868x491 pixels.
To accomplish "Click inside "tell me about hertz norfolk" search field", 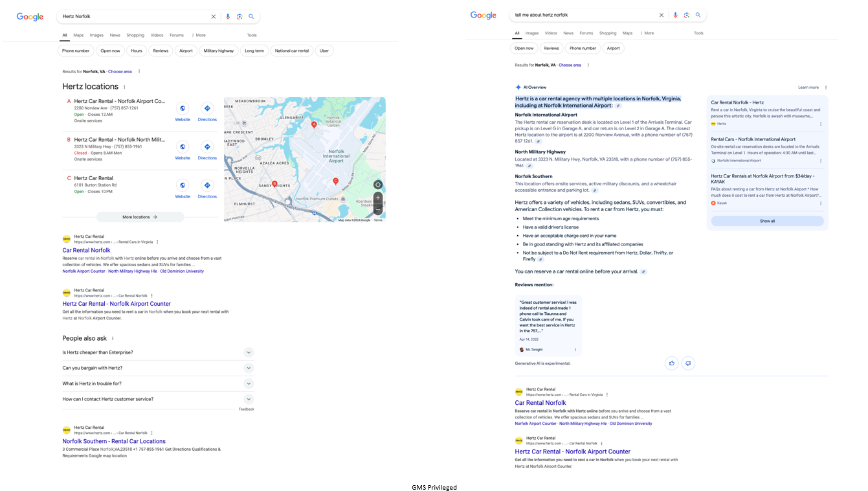I will tap(583, 15).
